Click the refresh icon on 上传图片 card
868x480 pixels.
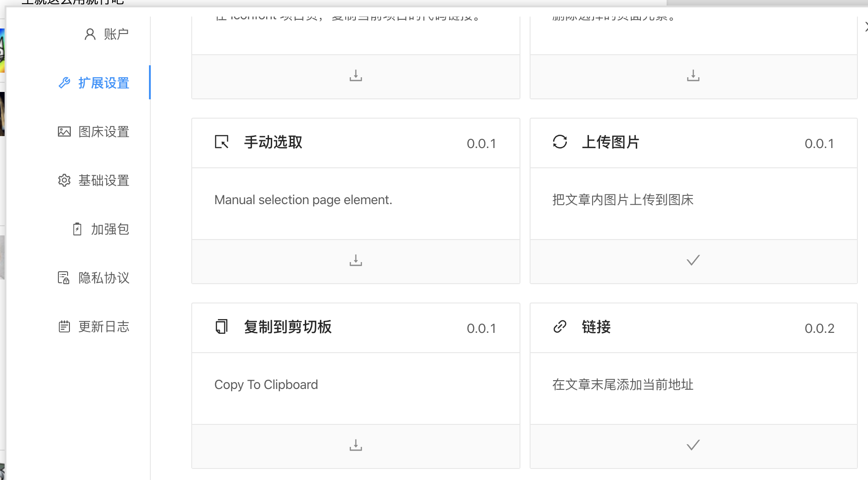(x=560, y=143)
